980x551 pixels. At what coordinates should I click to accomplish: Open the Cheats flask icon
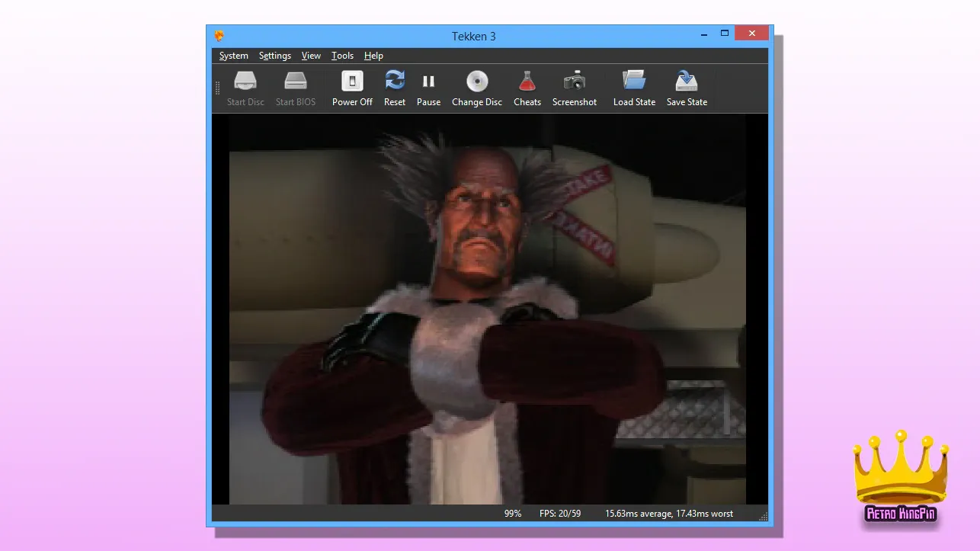click(x=527, y=88)
